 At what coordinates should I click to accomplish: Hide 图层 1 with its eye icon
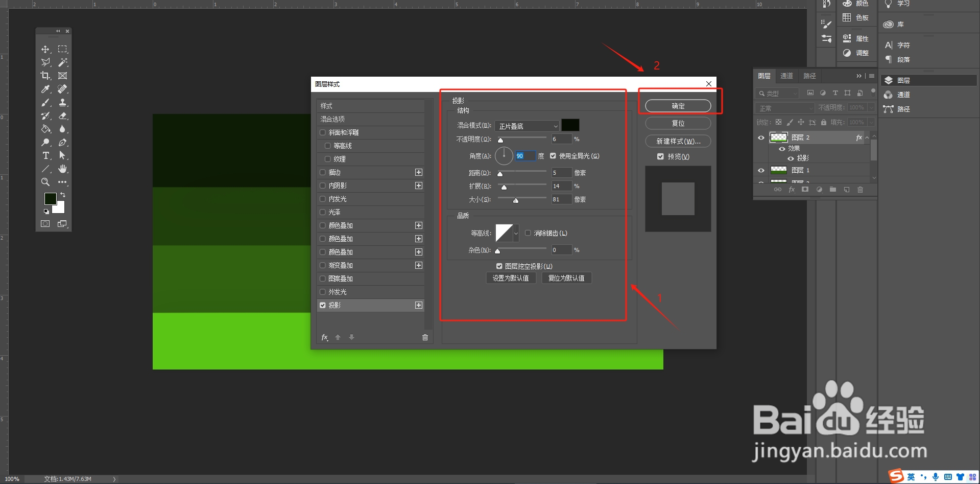[761, 170]
